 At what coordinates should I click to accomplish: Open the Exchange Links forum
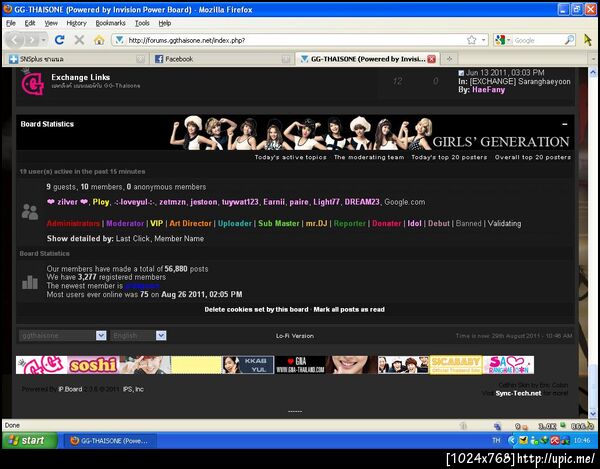(x=80, y=77)
